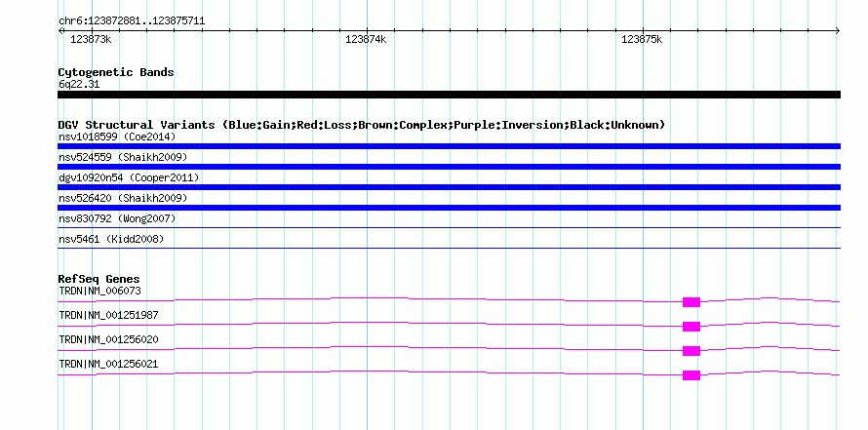Select the 123874k ruler tick label
The height and width of the screenshot is (430, 868).
point(366,40)
